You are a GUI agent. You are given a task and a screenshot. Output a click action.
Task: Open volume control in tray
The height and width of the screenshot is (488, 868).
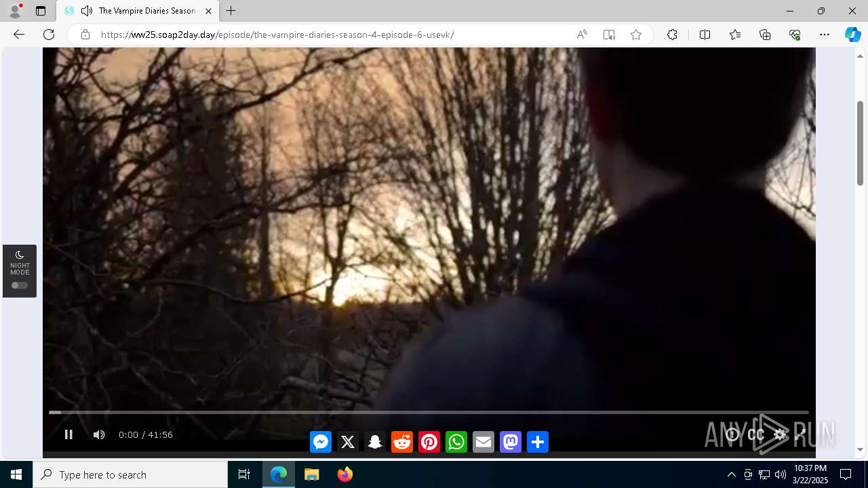(781, 474)
